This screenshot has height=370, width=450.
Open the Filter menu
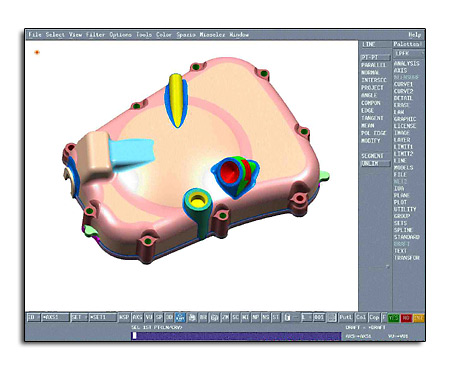95,35
